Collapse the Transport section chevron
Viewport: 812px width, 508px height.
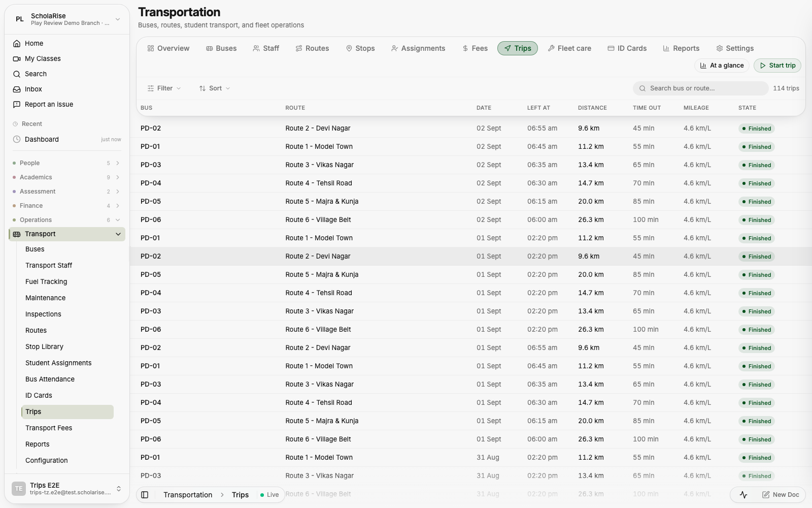pyautogui.click(x=118, y=234)
